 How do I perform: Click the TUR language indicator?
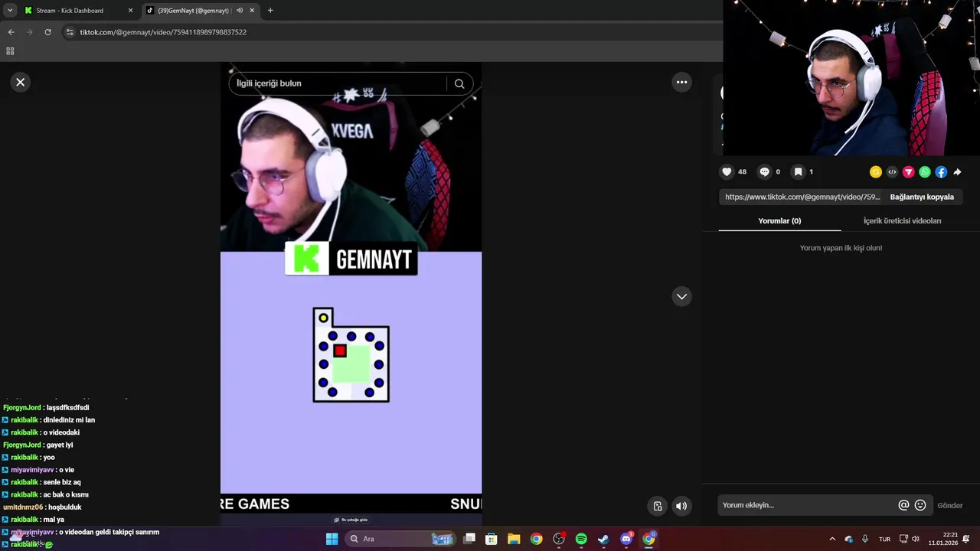click(885, 539)
